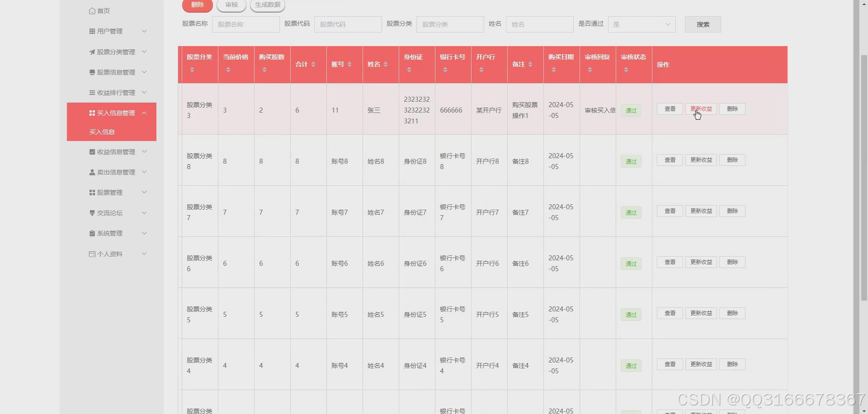Sort table by 审核状态 column arrows

626,70
